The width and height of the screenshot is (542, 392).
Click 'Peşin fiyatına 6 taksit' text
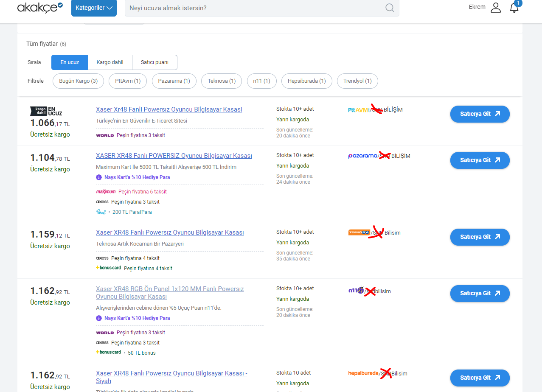(143, 192)
